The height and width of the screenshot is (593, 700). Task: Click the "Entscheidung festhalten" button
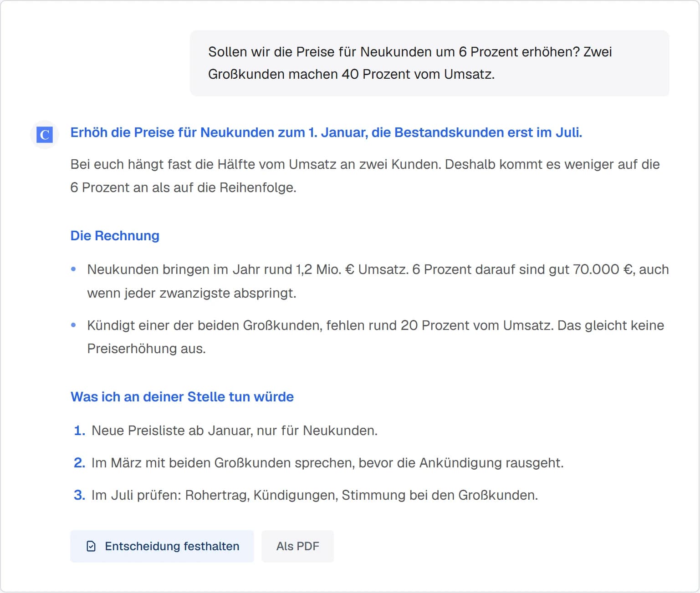click(x=162, y=546)
